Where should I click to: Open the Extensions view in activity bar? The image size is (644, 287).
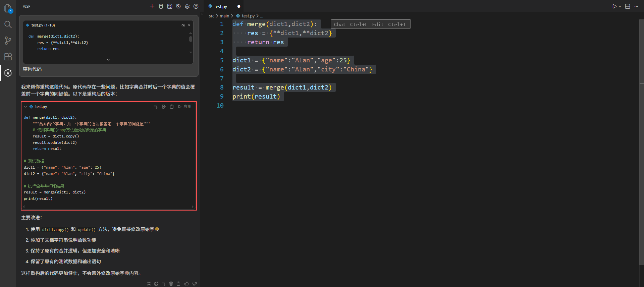coord(8,57)
